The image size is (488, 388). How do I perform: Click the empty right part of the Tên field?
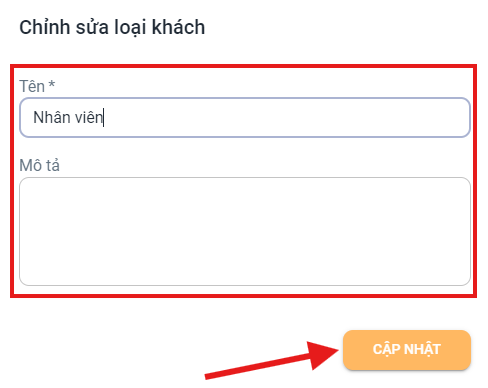pyautogui.click(x=287, y=117)
